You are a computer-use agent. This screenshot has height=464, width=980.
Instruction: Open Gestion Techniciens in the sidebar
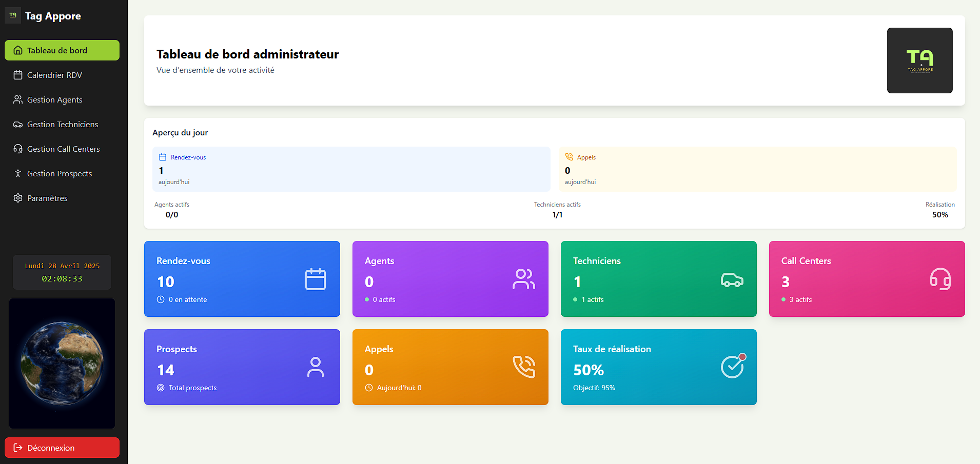(x=62, y=124)
